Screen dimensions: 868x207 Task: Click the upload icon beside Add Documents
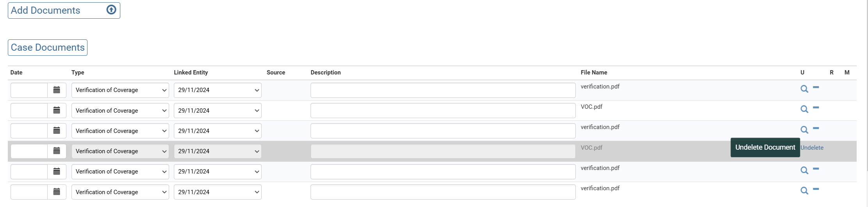(x=111, y=10)
